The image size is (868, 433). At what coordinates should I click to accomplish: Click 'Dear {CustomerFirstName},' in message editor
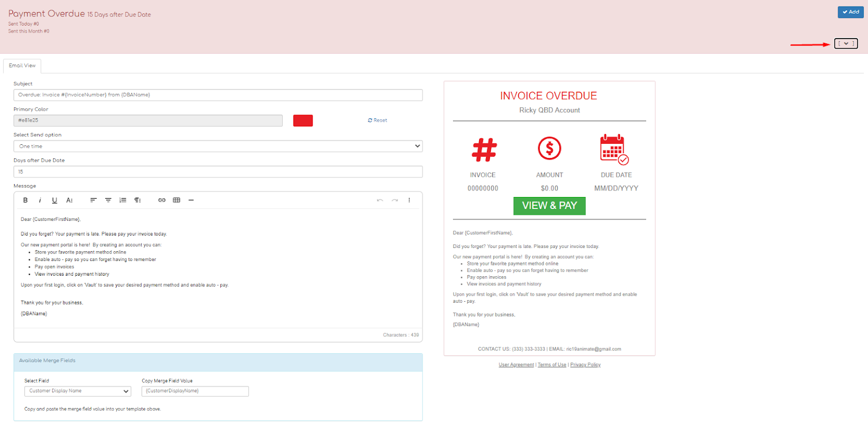pos(50,219)
